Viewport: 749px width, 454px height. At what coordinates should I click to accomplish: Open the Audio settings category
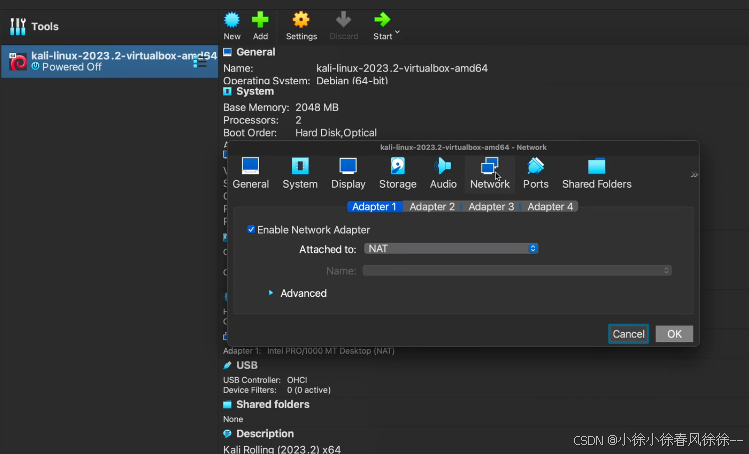pyautogui.click(x=443, y=173)
